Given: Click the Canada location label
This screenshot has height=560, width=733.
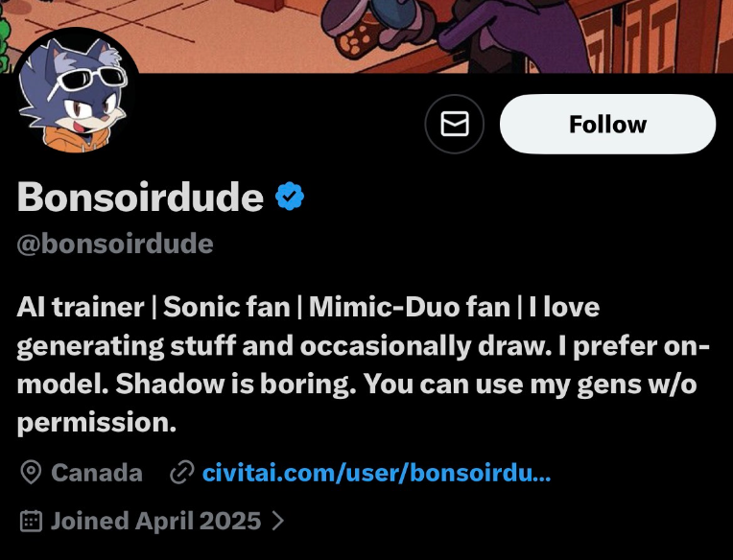Looking at the screenshot, I should 97,473.
